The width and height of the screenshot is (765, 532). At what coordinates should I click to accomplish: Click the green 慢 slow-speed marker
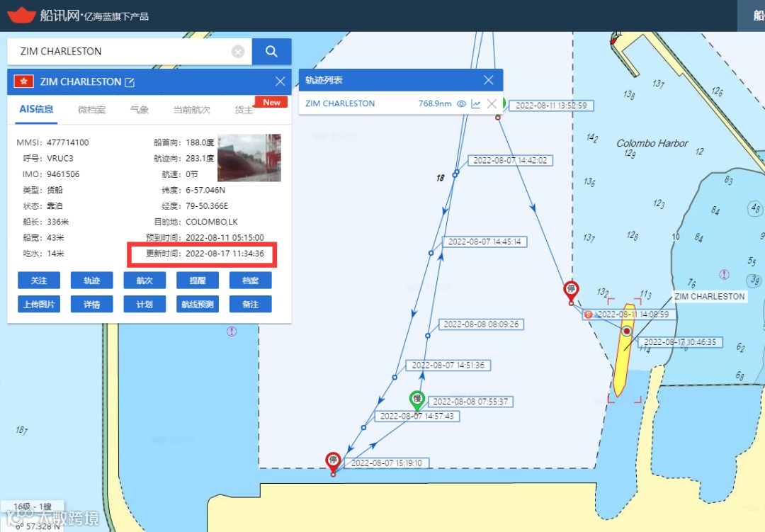(x=416, y=400)
